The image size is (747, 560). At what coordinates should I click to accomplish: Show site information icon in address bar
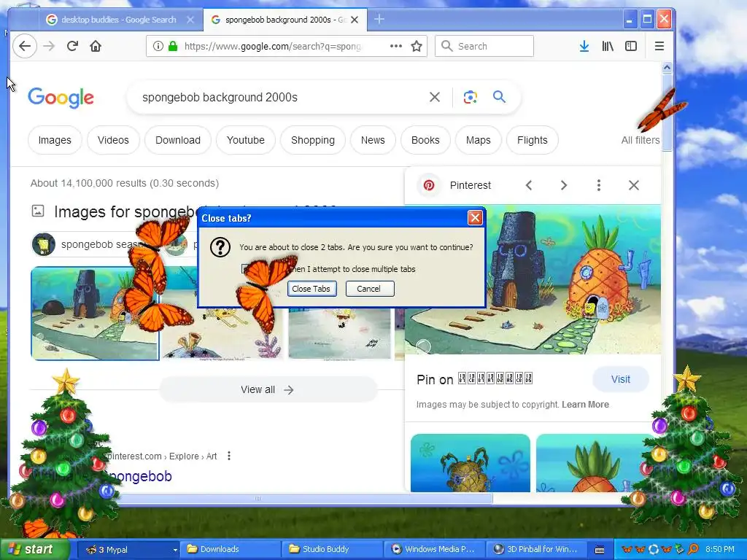pyautogui.click(x=158, y=46)
